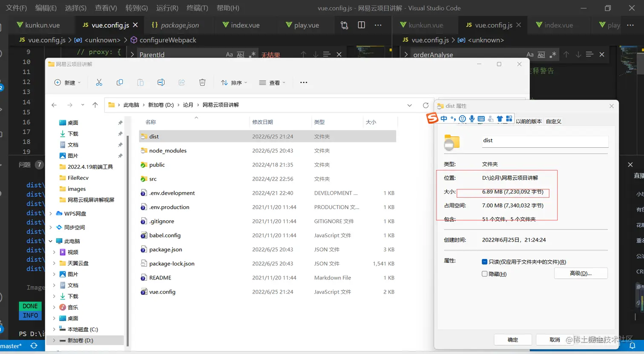
Task: Toggle Match Case in the orderAnalyse find widget
Action: (x=530, y=55)
